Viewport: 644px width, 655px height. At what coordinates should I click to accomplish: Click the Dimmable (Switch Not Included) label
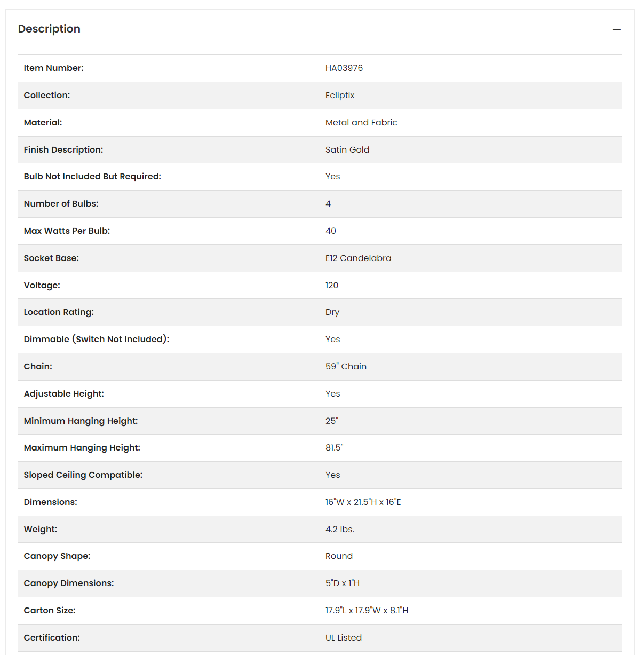(x=97, y=340)
